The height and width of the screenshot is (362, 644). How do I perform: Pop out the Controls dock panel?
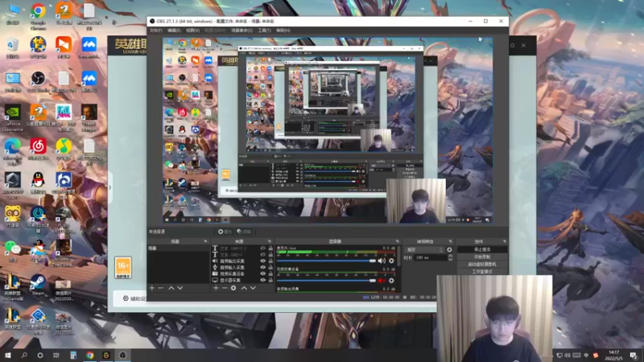pyautogui.click(x=505, y=241)
